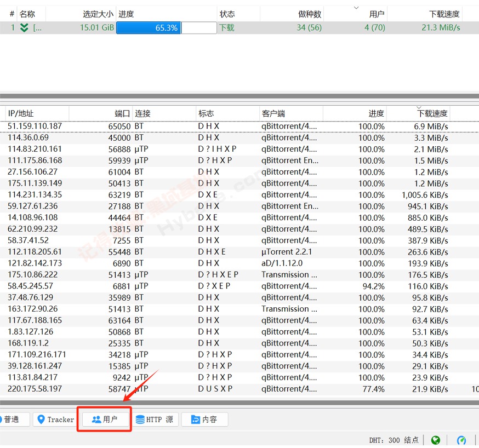
Task: Open the speed gauge icon in status bar
Action: click(461, 440)
